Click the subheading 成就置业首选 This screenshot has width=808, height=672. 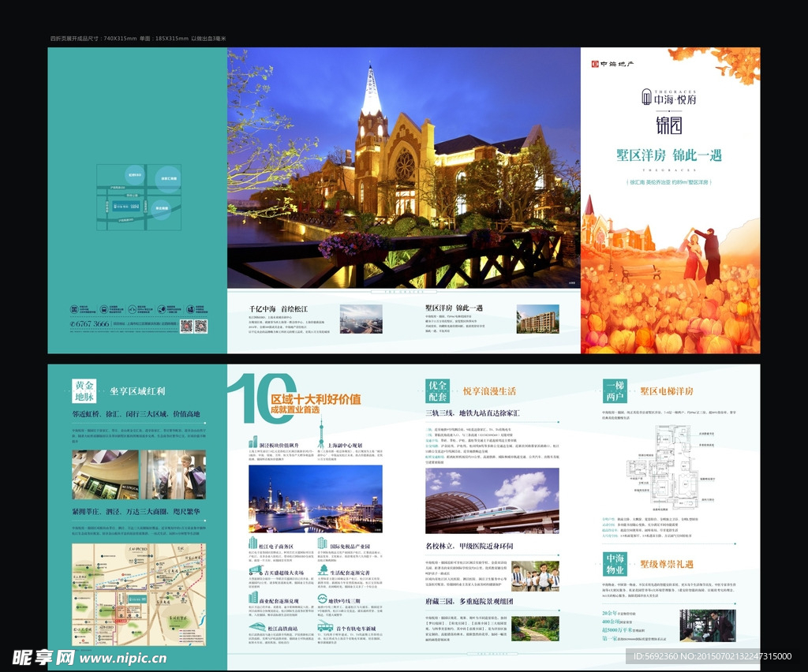click(295, 410)
